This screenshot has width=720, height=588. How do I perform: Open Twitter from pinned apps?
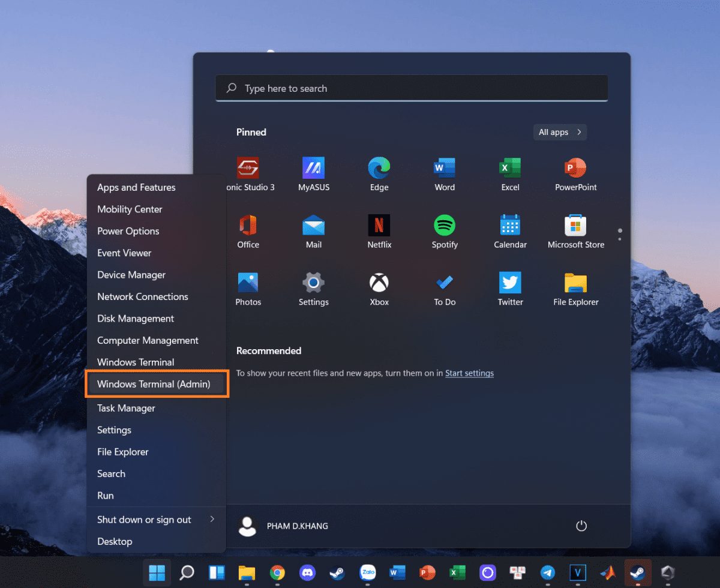point(510,289)
